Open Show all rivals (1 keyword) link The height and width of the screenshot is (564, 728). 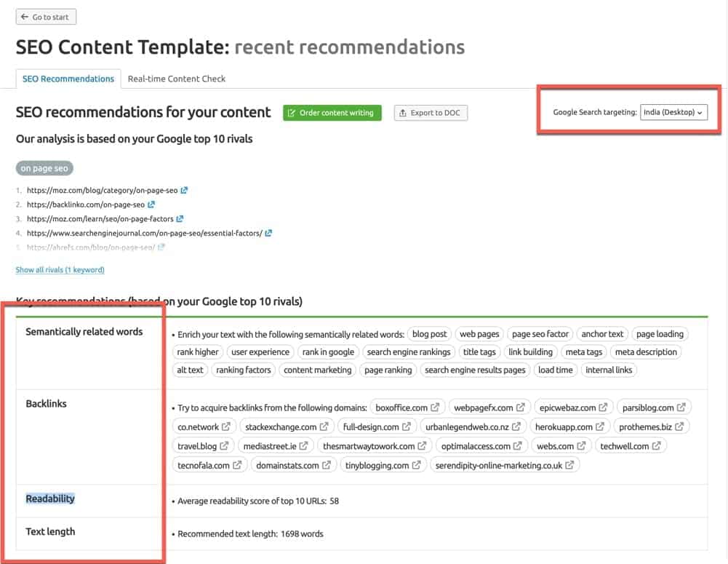[60, 270]
